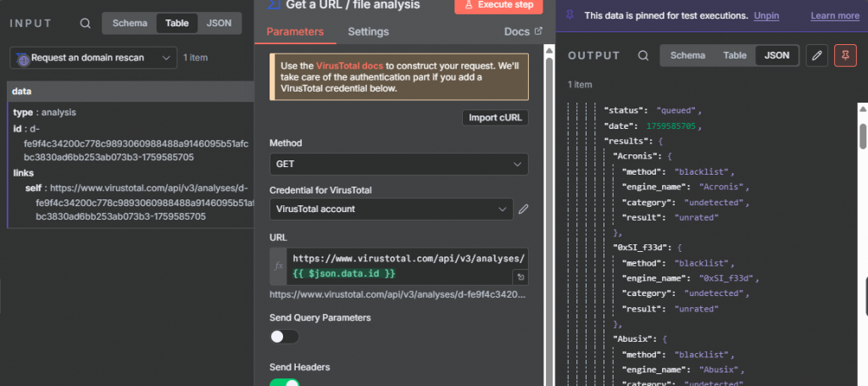The image size is (868, 386).
Task: Search the input panel data
Action: click(86, 23)
